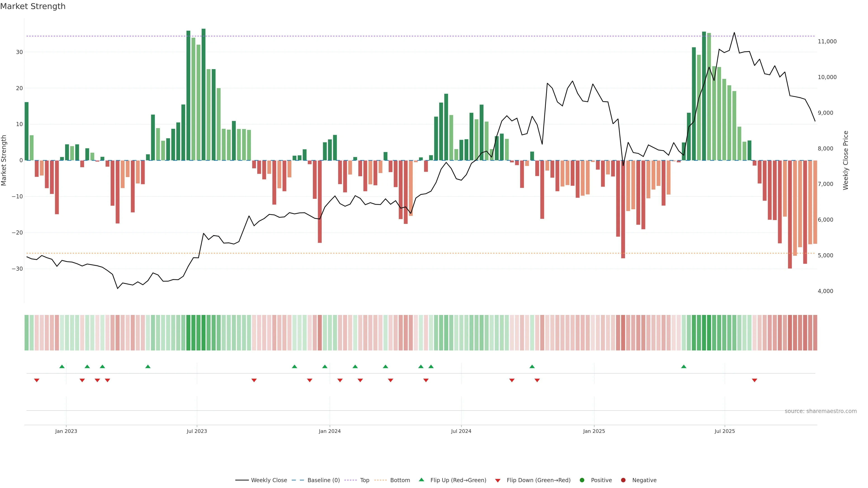
Task: Click the 11,000 price axis label
Action: pyautogui.click(x=827, y=41)
